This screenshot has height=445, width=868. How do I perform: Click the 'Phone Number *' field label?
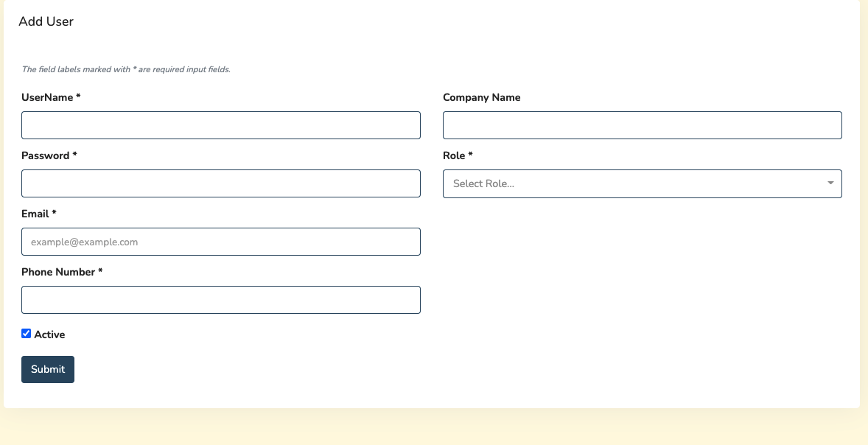62,272
